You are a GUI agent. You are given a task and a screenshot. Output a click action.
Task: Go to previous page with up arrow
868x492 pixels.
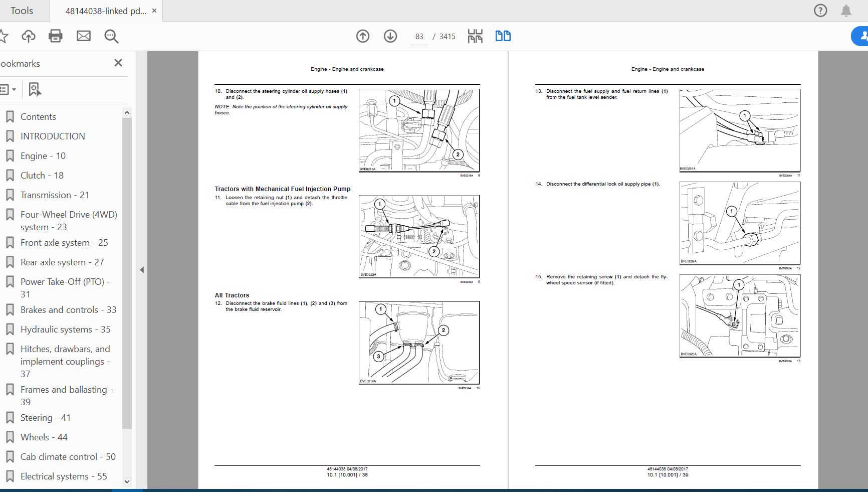[363, 36]
